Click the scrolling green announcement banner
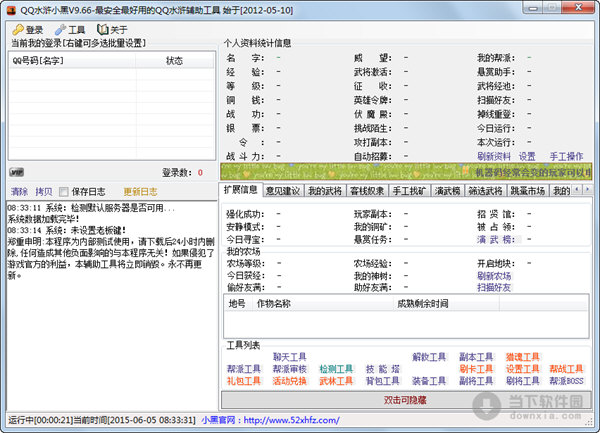This screenshot has width=600, height=433. point(406,172)
